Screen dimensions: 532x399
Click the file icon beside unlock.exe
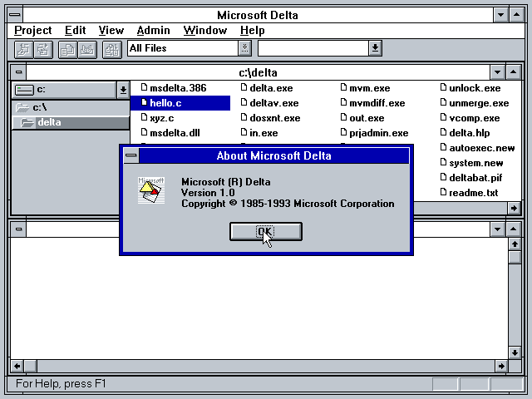[x=443, y=87]
